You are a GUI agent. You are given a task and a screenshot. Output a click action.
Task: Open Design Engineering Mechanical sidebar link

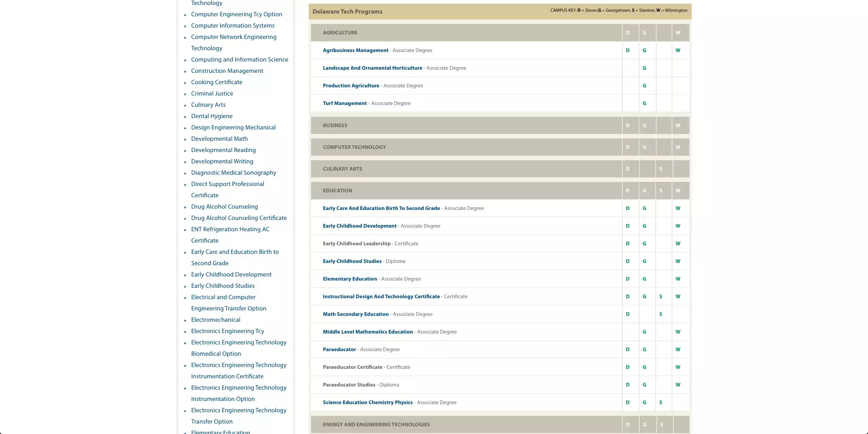tap(233, 128)
